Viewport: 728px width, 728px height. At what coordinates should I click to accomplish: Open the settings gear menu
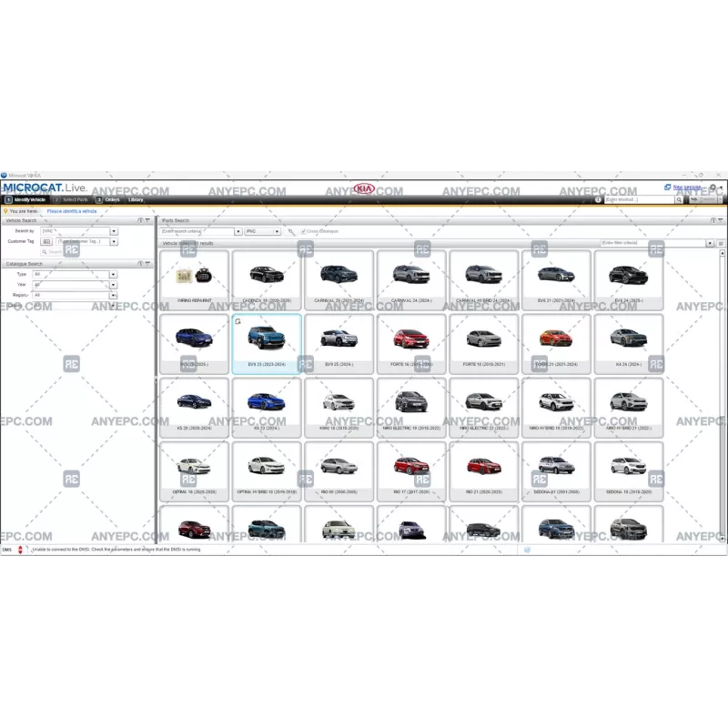[x=713, y=187]
